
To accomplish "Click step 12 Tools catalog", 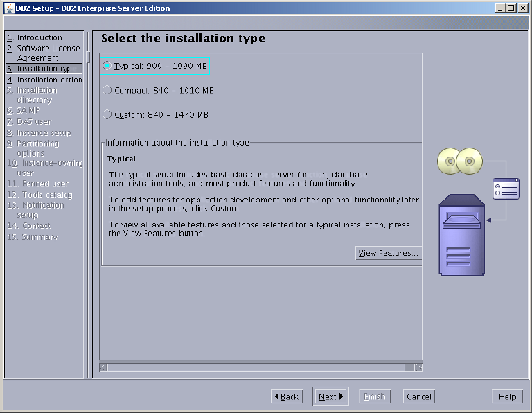I will 39,195.
